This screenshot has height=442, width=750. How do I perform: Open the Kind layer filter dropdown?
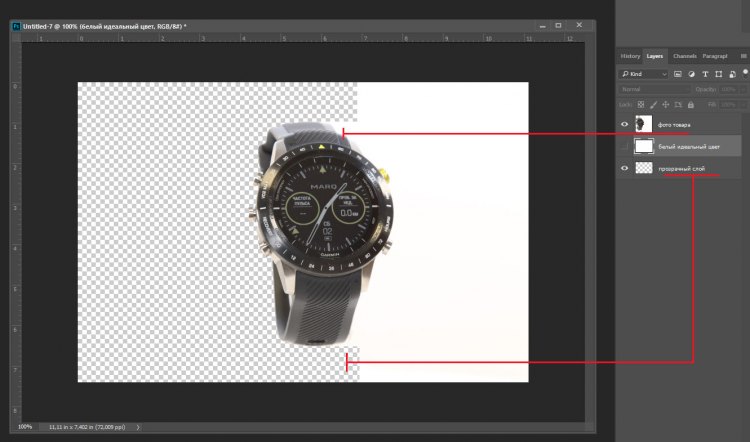643,74
